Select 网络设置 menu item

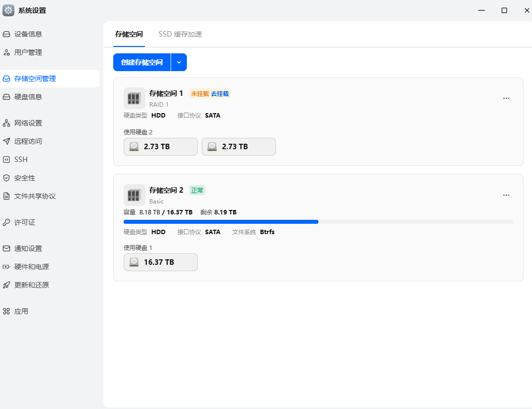click(x=50, y=123)
